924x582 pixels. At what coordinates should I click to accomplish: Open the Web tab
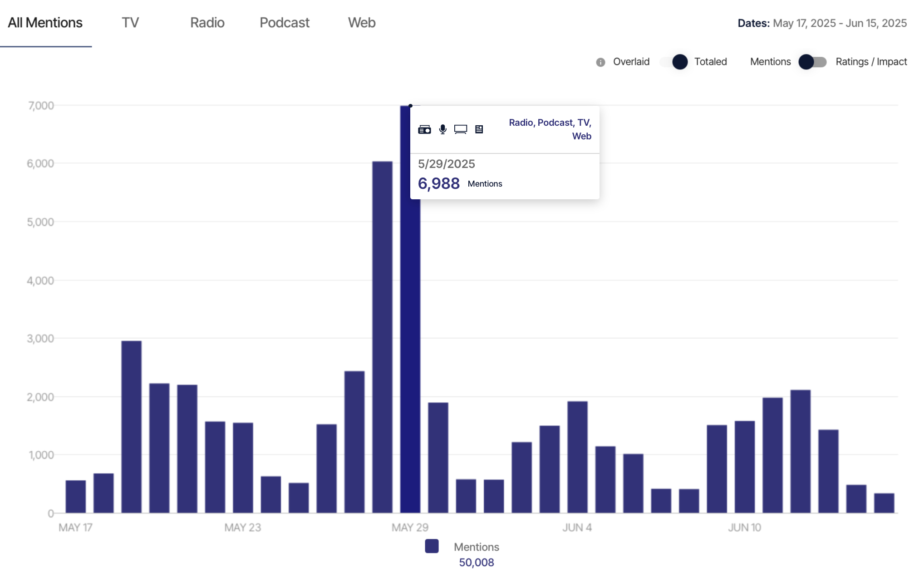(x=362, y=23)
